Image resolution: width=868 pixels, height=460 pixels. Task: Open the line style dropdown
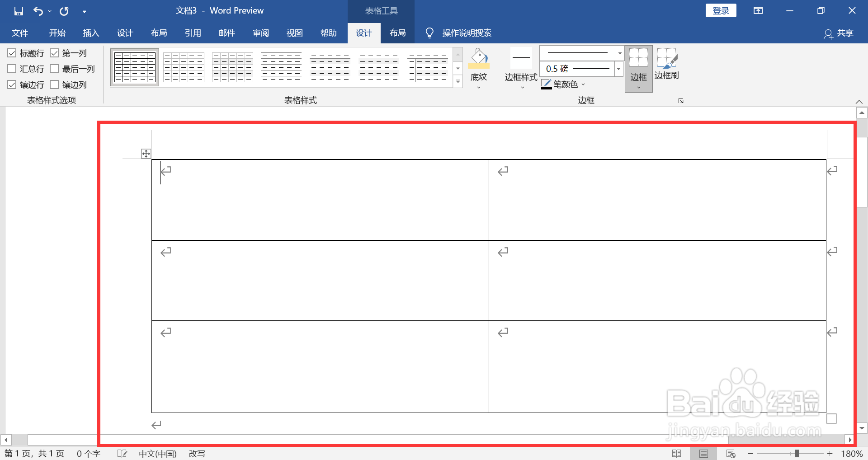click(x=620, y=53)
